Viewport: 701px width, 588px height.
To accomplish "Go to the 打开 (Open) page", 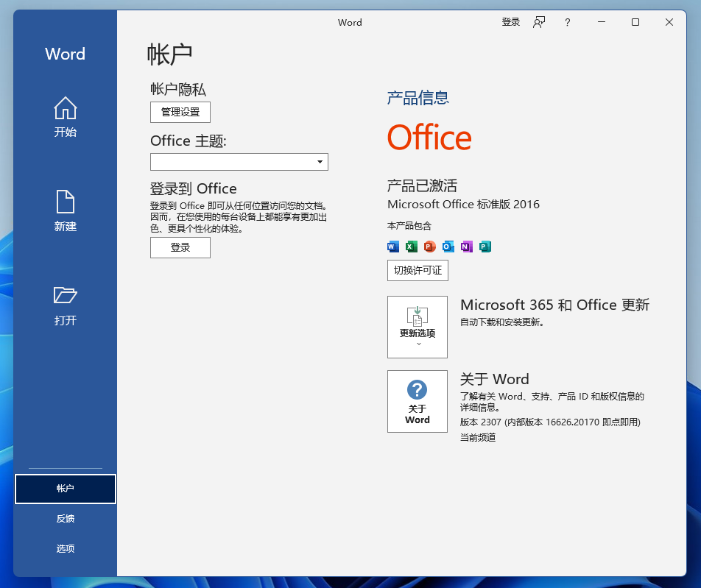I will pos(66,305).
